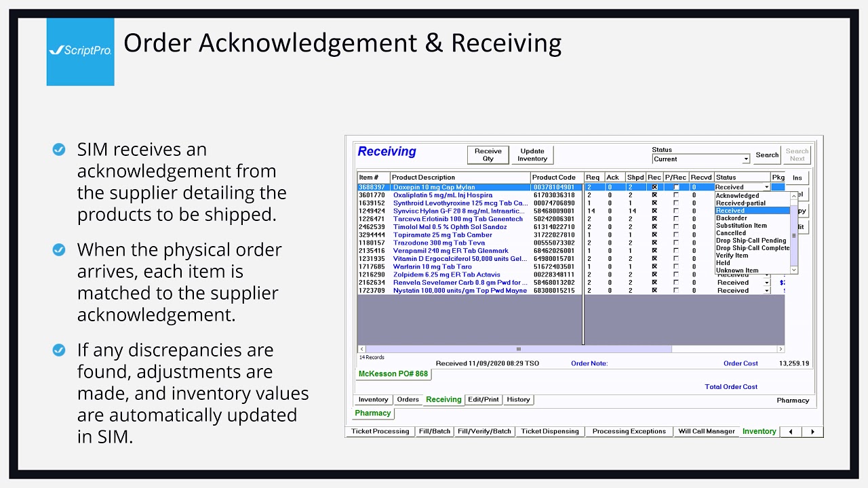
Task: Toggle P/Rec checkbox for Synthroid row
Action: pos(675,203)
